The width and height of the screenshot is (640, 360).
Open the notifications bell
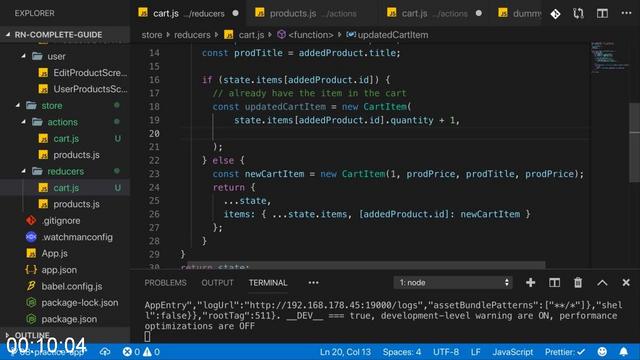pos(623,351)
